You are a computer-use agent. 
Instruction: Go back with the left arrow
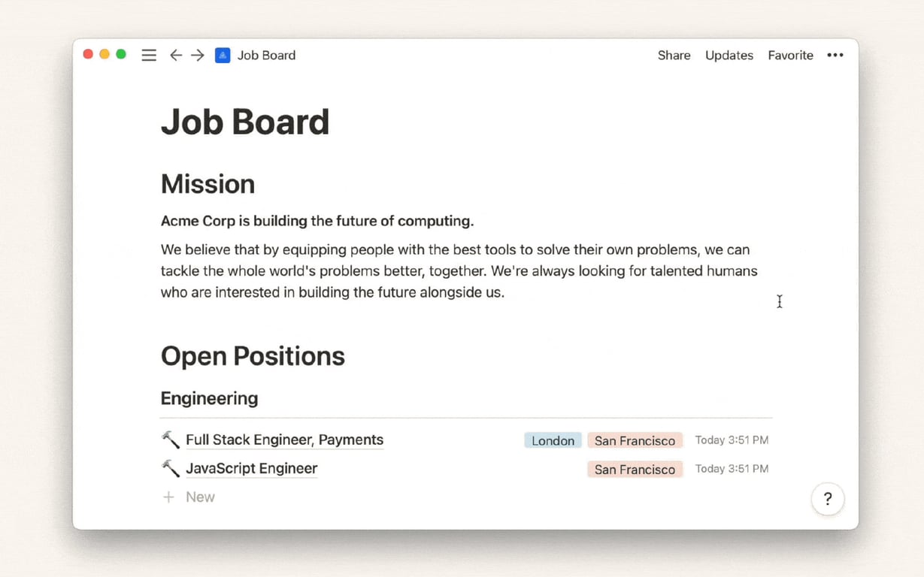(x=176, y=55)
